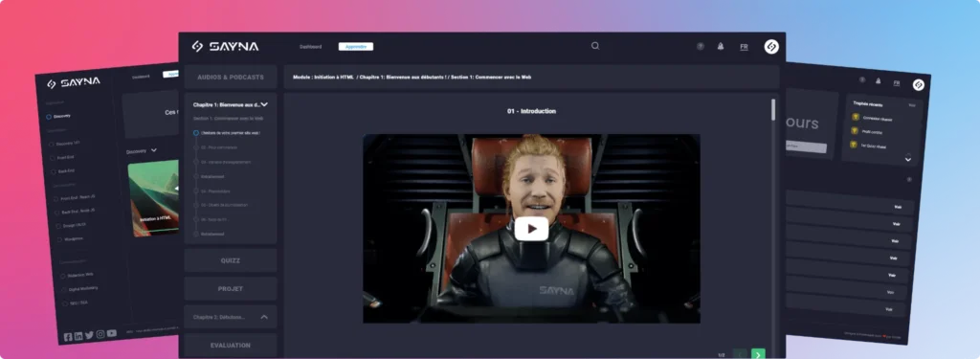This screenshot has height=359, width=980.
Task: Select Discovery radio in left window
Action: pyautogui.click(x=49, y=117)
